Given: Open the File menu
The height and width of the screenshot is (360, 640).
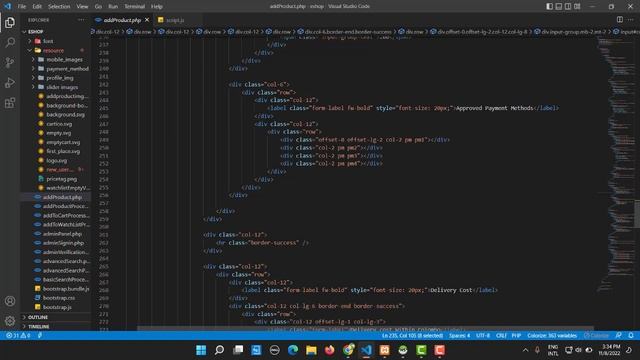Looking at the screenshot, I should coord(22,6).
